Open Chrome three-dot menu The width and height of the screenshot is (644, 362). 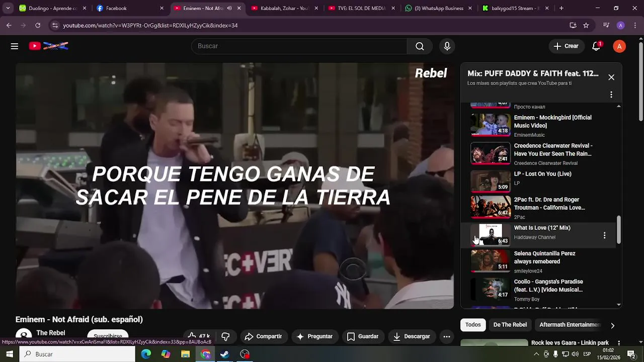click(x=634, y=25)
